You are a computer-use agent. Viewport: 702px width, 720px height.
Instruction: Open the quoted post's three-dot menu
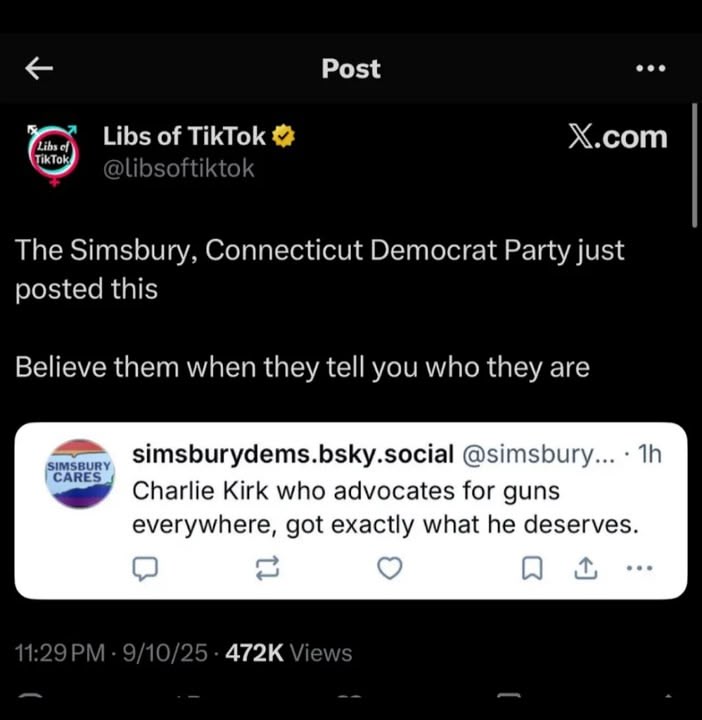pyautogui.click(x=637, y=568)
